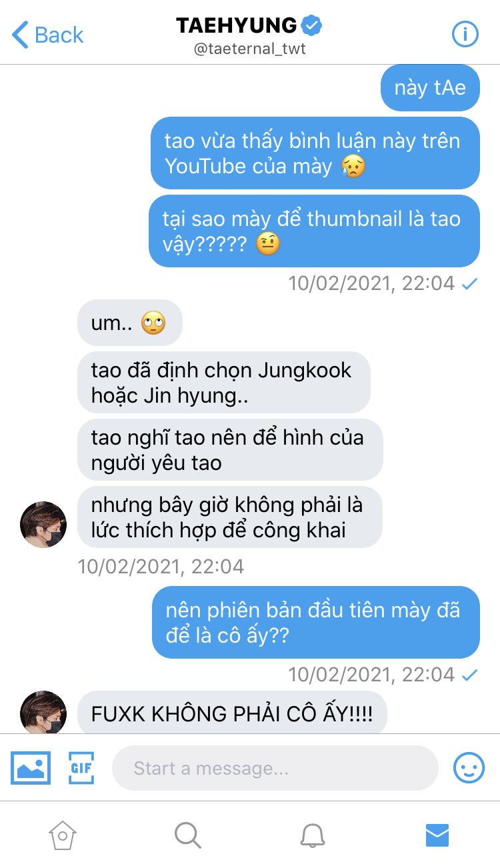
Task: Open @taeternal_twt handle
Action: (250, 49)
